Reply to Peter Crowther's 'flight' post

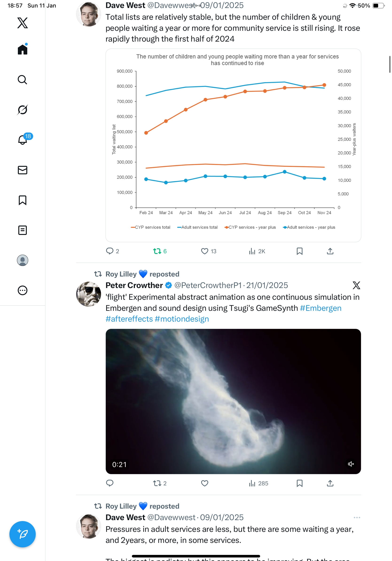click(x=110, y=483)
